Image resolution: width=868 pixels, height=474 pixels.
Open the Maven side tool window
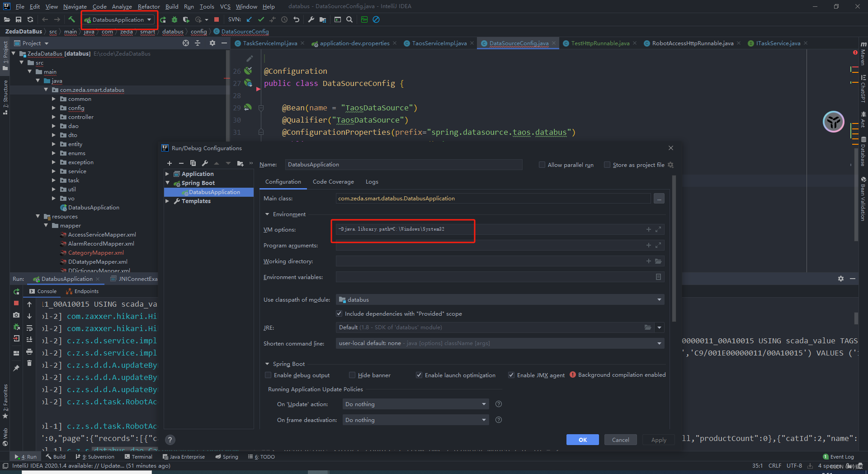863,53
